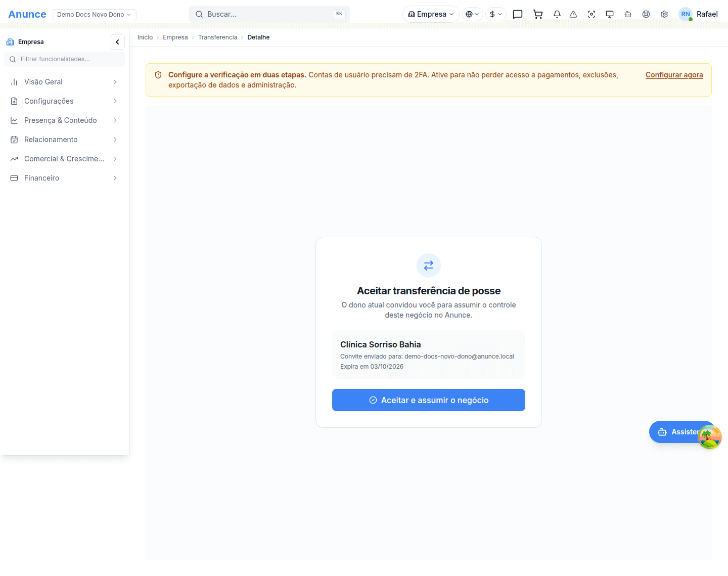
Task: Click the Detalhe breadcrumb text
Action: pyautogui.click(x=258, y=37)
